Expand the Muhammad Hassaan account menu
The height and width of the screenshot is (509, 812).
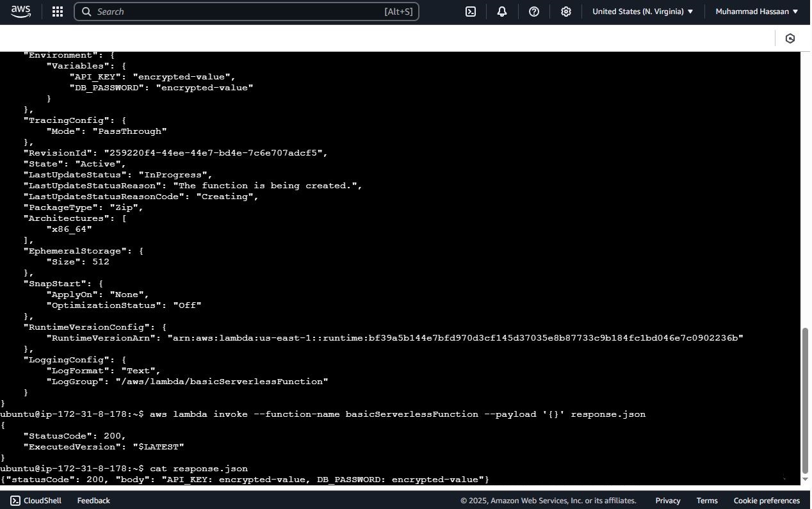click(757, 12)
